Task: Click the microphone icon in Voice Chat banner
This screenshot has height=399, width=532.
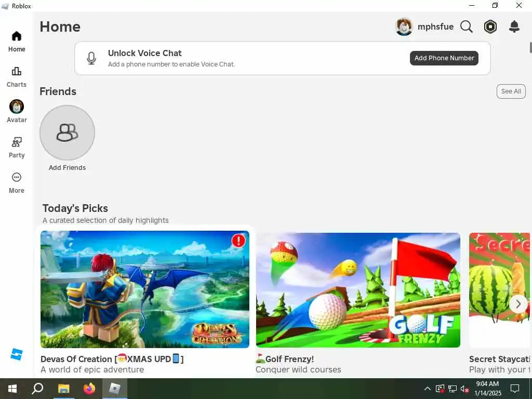Action: point(91,58)
